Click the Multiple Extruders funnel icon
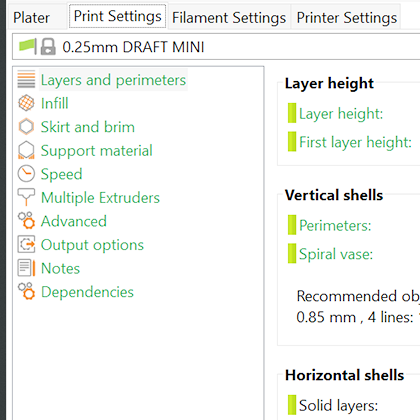Viewport: 420px width, 420px height. click(x=26, y=197)
